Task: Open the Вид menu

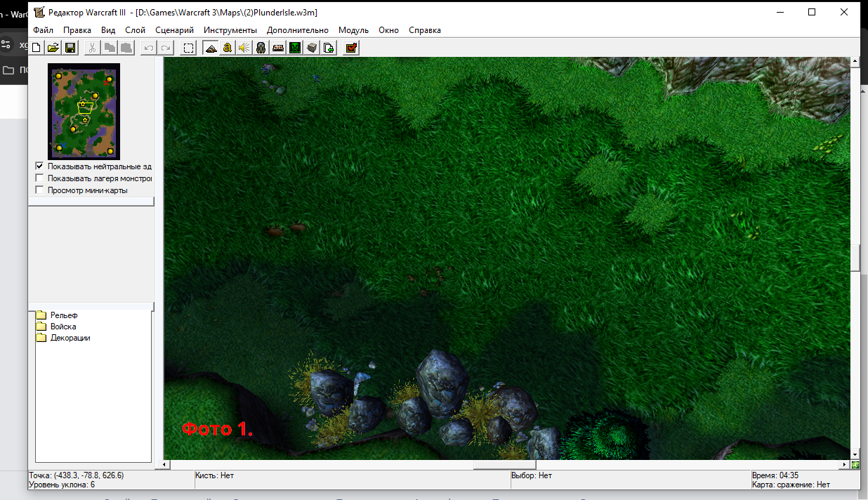Action: [x=108, y=30]
